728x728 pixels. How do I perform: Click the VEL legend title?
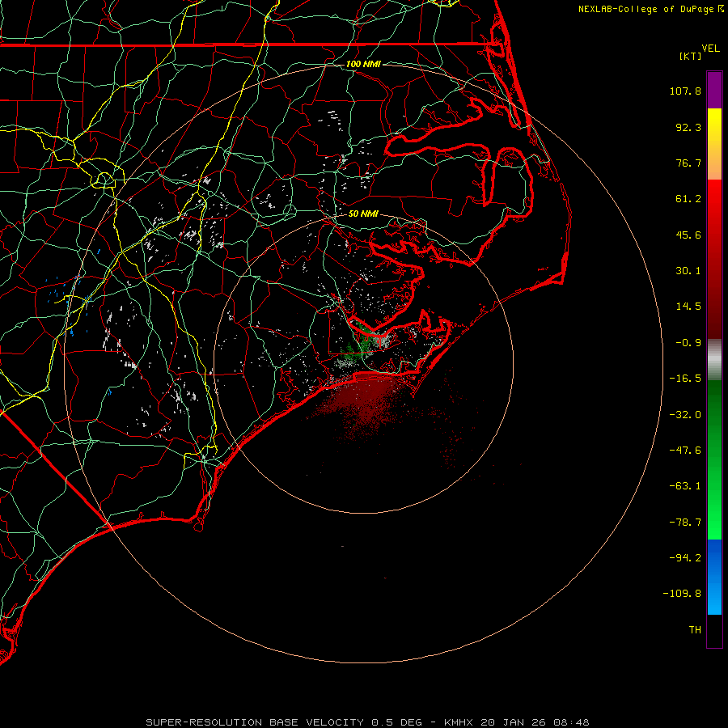coord(710,49)
